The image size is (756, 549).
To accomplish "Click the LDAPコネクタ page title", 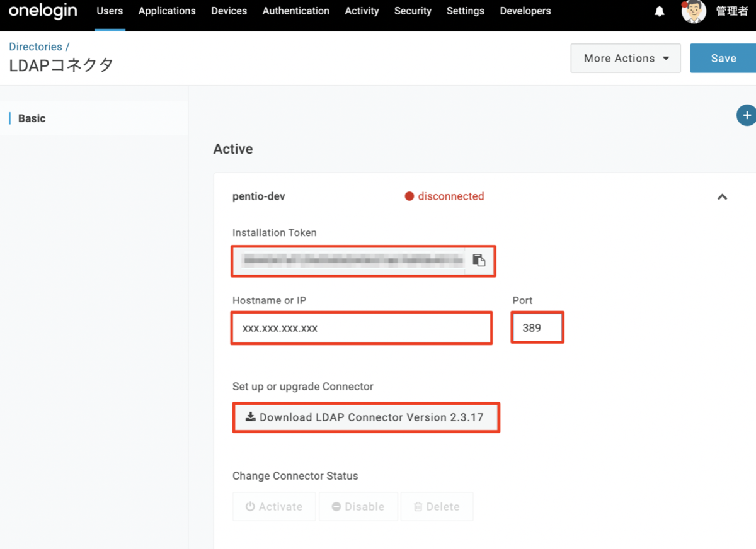I will [61, 65].
